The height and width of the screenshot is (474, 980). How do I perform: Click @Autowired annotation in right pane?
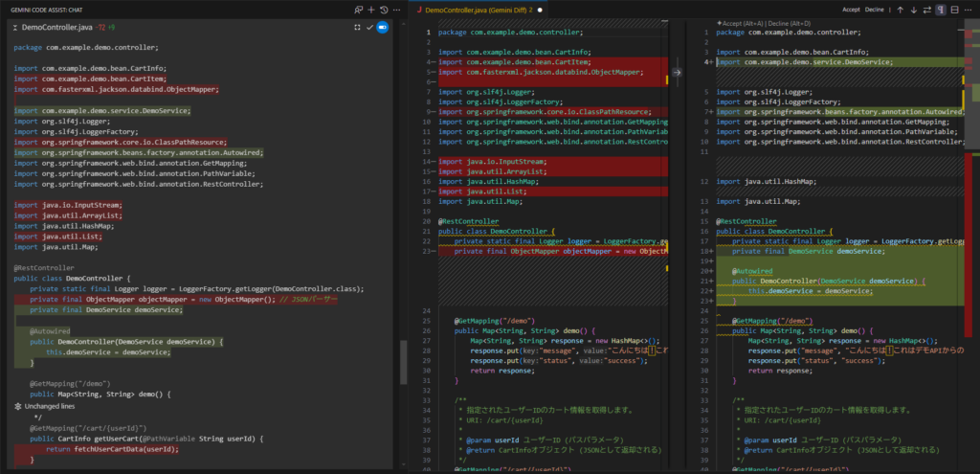click(x=752, y=271)
